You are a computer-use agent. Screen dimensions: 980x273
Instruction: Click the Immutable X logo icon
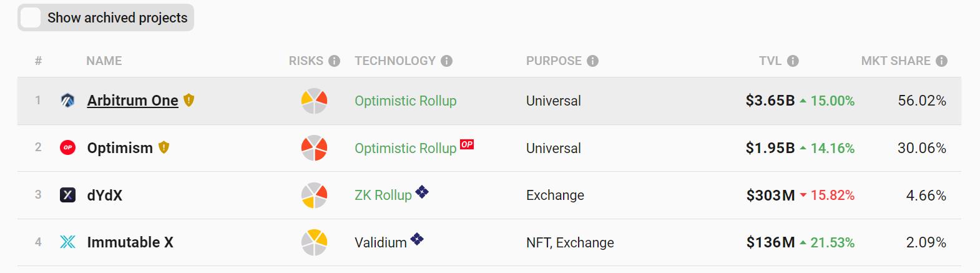pyautogui.click(x=67, y=242)
